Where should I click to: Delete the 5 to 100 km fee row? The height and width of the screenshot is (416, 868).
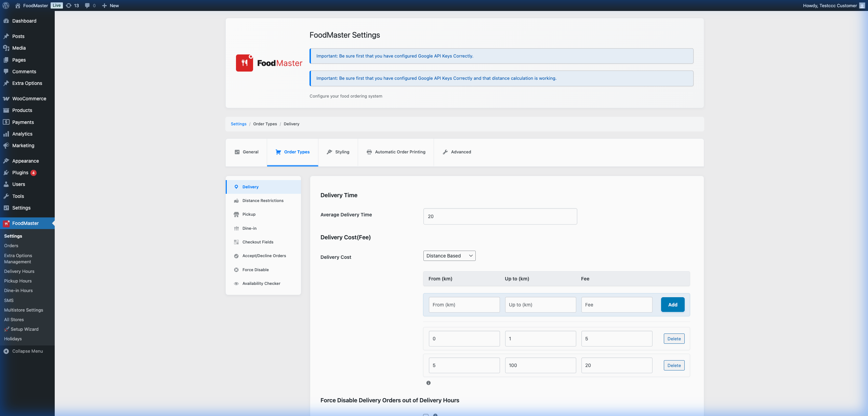[674, 365]
